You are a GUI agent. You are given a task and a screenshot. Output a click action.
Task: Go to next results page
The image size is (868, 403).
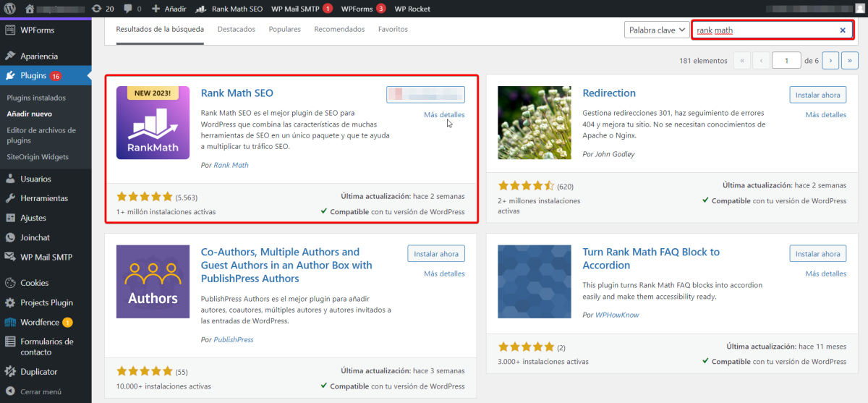coord(830,61)
